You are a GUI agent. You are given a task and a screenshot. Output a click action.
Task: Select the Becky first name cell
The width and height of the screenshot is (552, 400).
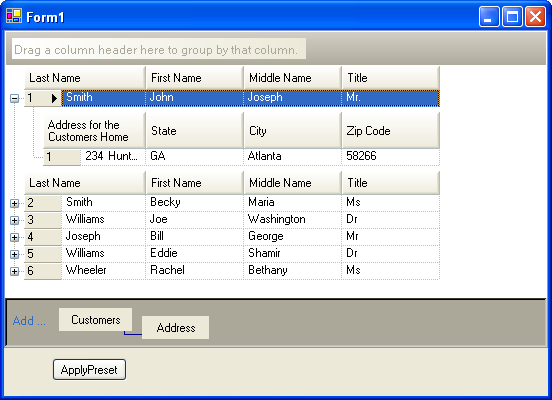click(x=195, y=202)
